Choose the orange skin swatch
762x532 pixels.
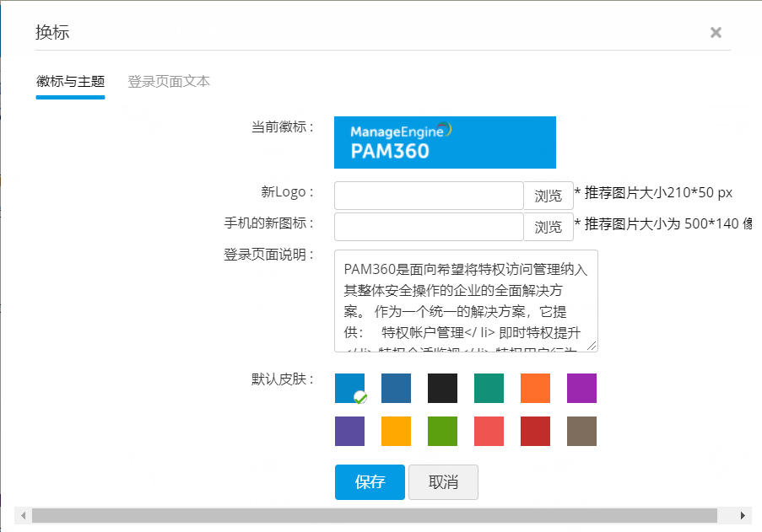tap(535, 388)
